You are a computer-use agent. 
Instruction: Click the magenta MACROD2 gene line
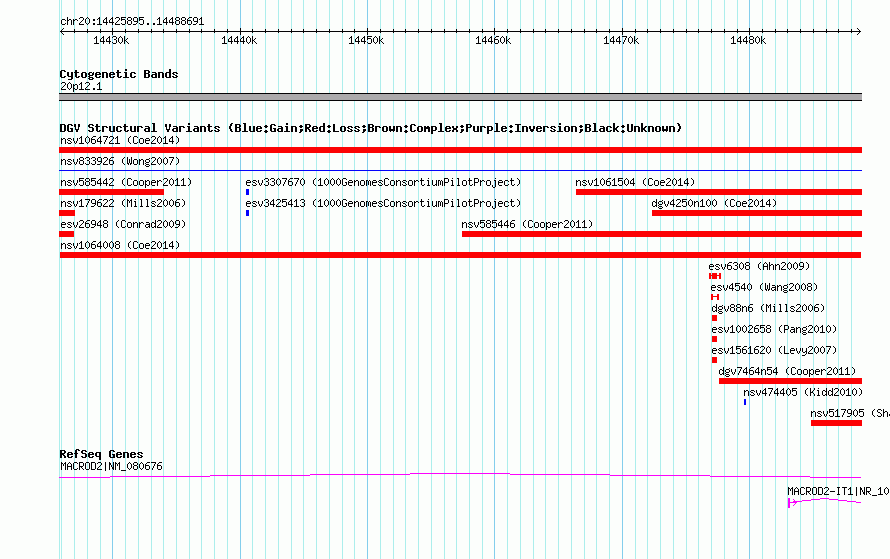[x=460, y=476]
